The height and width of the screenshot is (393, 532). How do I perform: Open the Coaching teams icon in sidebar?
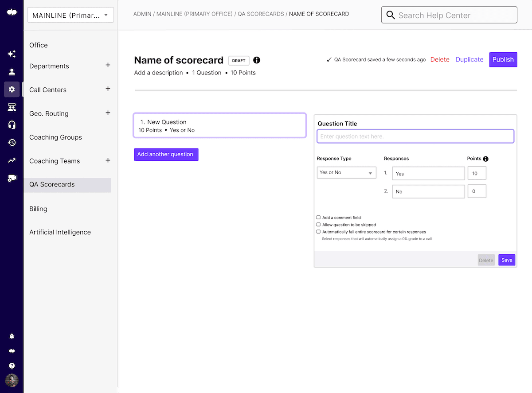[x=12, y=107]
